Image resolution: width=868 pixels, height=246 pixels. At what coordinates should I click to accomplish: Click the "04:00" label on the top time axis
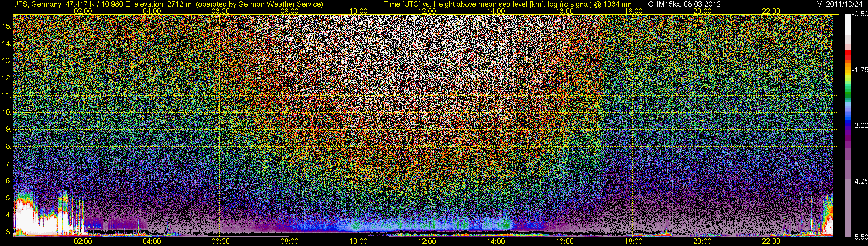[x=152, y=11]
